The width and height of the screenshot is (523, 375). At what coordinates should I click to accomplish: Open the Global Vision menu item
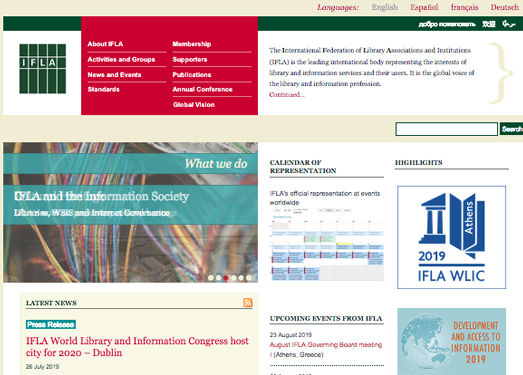click(193, 104)
